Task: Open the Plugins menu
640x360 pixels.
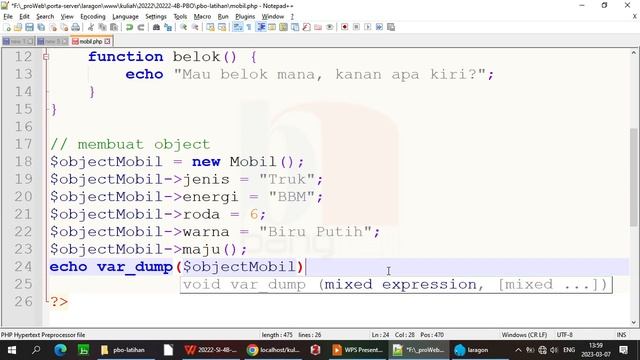Action: pos(245,16)
